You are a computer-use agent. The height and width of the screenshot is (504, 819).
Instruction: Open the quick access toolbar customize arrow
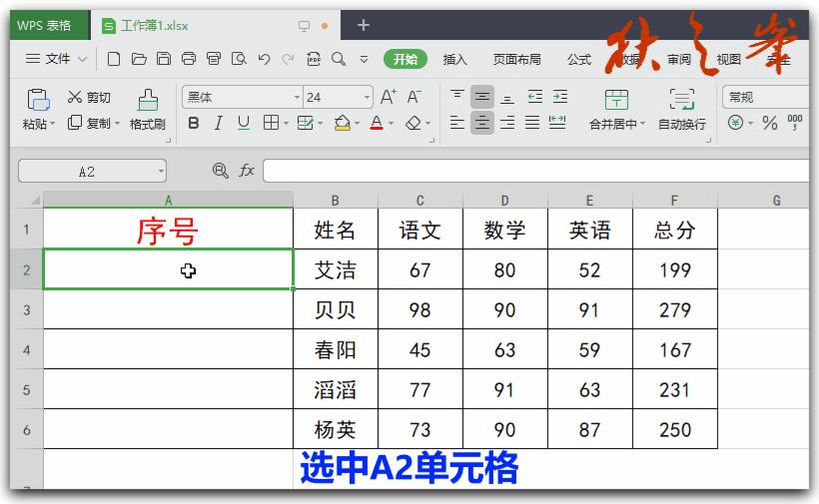pyautogui.click(x=365, y=59)
